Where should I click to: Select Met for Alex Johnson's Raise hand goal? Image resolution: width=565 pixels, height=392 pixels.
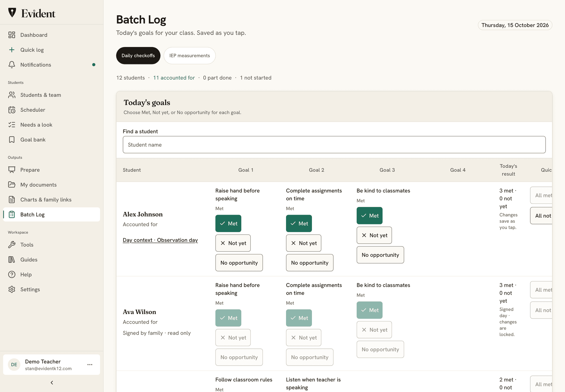[228, 223]
